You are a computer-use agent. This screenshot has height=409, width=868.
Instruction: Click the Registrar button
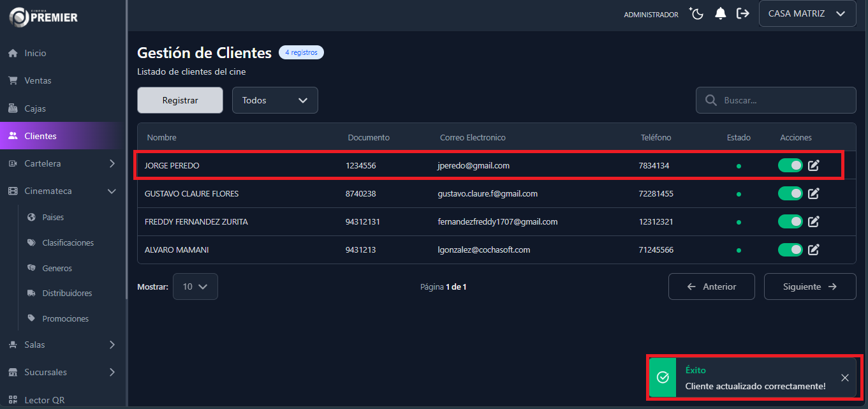(180, 100)
